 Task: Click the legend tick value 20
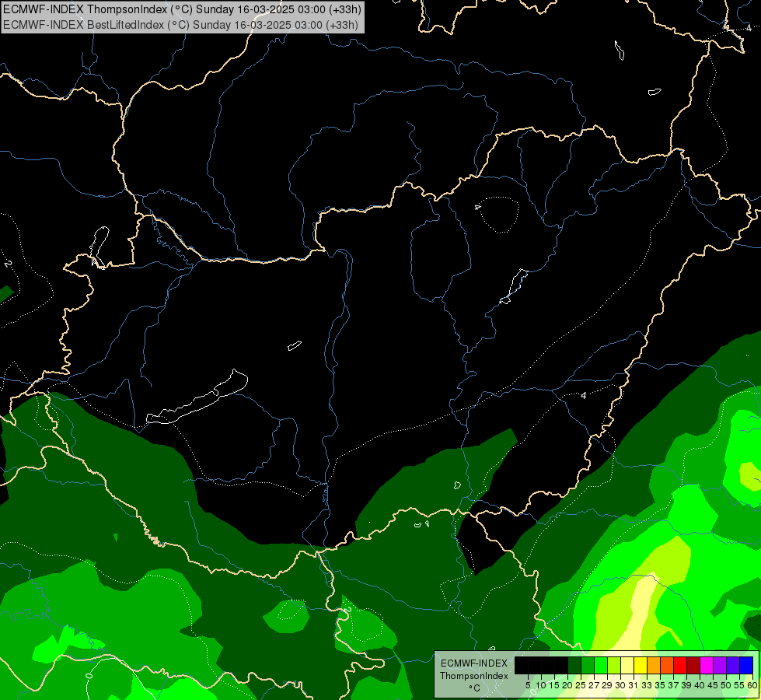(567, 685)
